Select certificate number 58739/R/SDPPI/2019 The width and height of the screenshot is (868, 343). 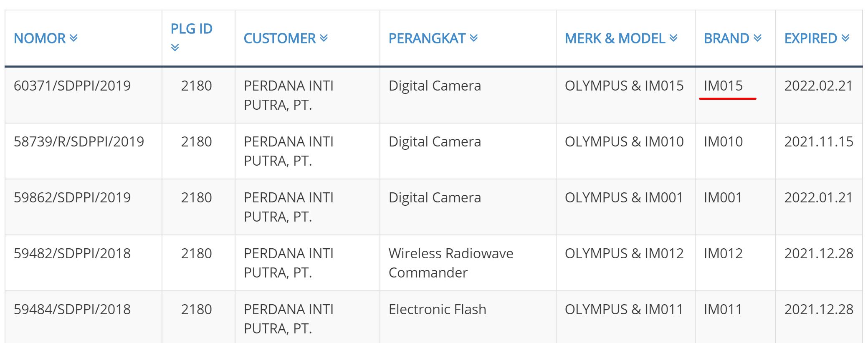79,142
